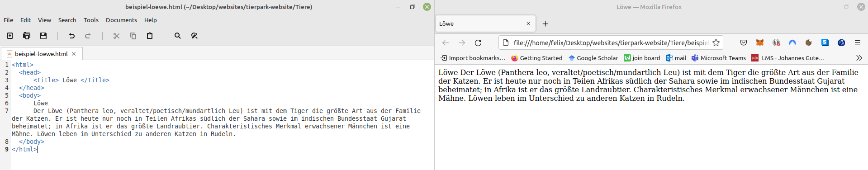
Task: Open Microsoft Teams bookmark
Action: 718,58
